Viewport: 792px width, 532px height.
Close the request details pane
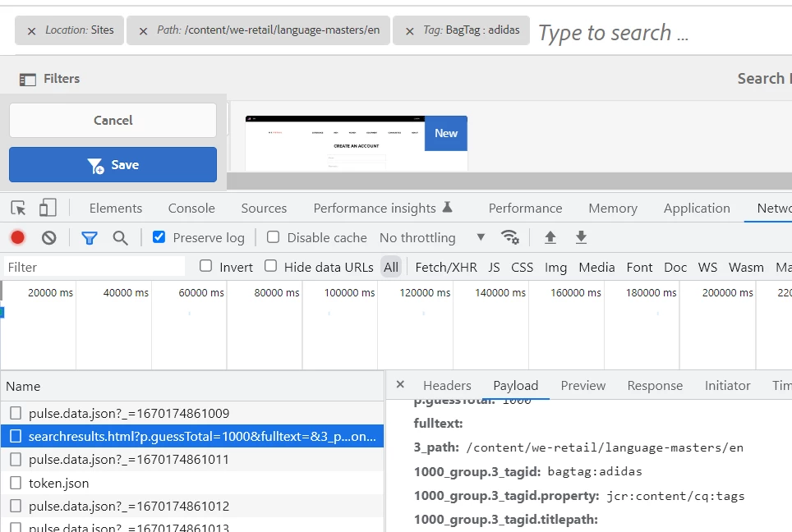tap(400, 384)
